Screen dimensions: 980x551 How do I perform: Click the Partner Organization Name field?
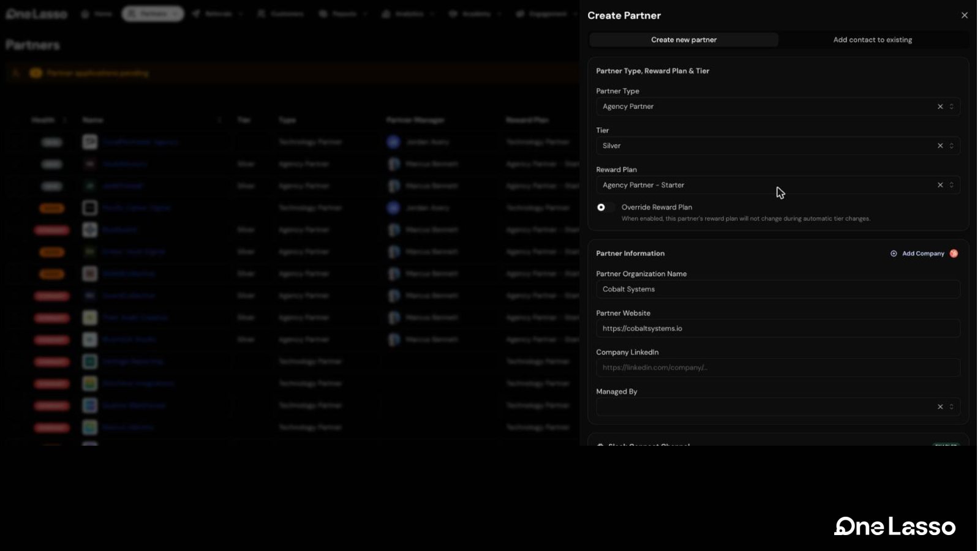coord(778,289)
